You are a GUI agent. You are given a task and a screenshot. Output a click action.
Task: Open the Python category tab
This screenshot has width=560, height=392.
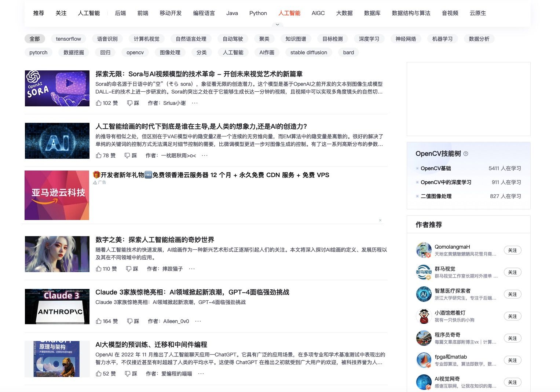[258, 13]
